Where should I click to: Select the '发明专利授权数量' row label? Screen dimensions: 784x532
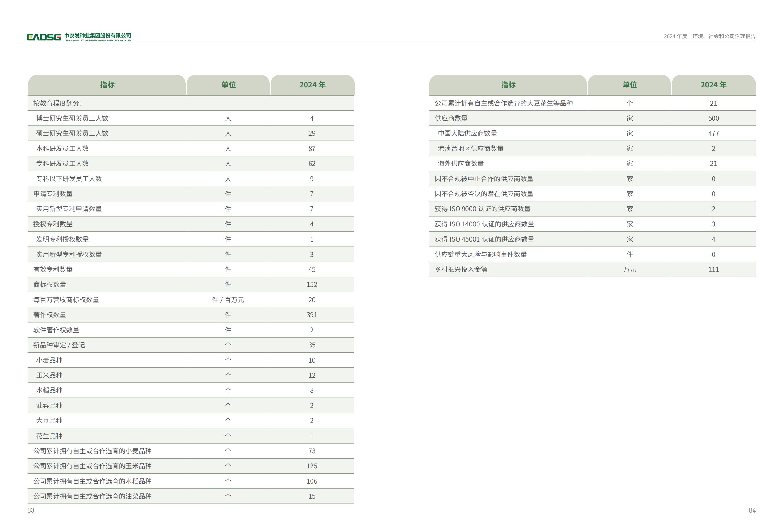click(x=62, y=239)
